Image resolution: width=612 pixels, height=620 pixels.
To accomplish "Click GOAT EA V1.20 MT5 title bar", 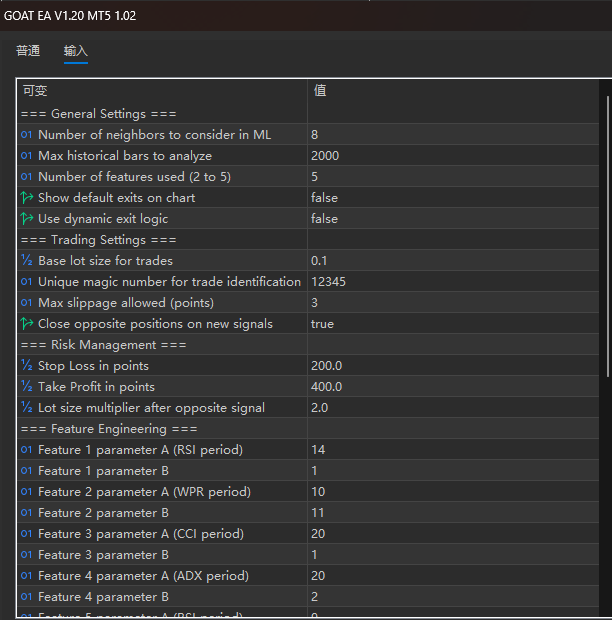I will [x=306, y=16].
